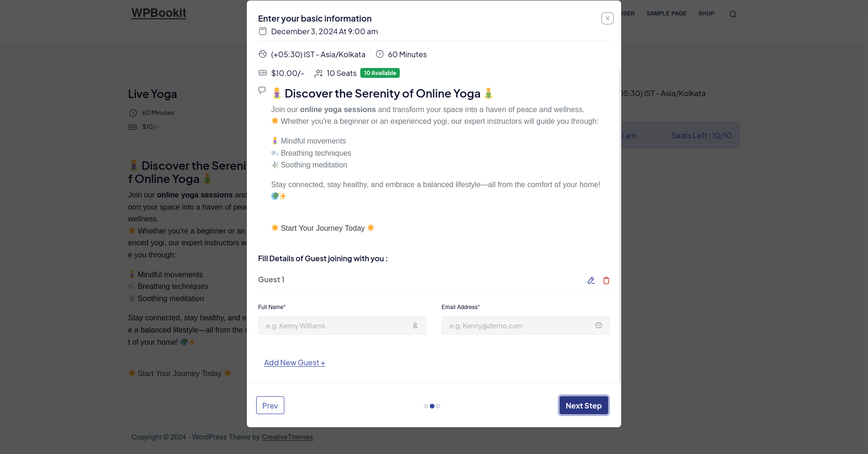
Task: Click the clock icon next to 60 Minutes
Action: point(380,54)
